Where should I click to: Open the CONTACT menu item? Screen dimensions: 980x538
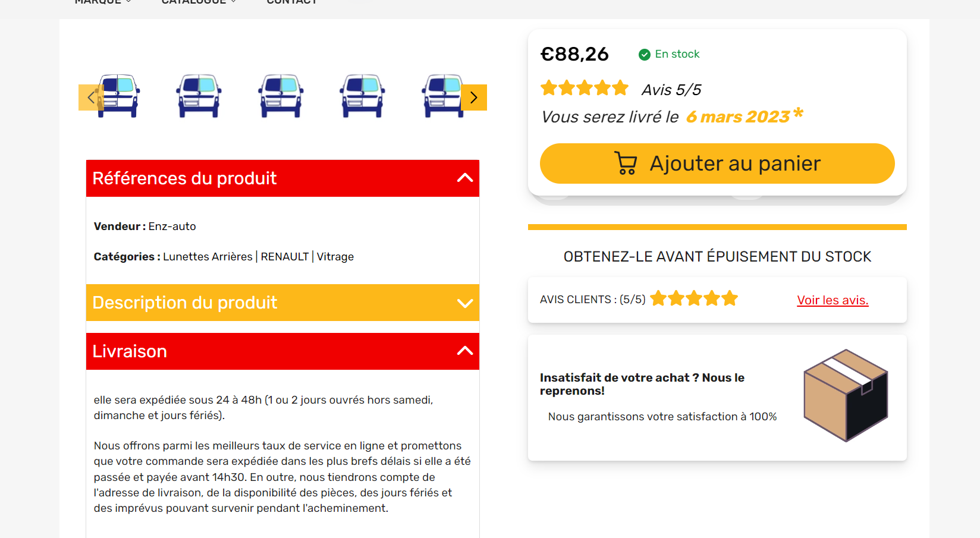click(x=292, y=2)
